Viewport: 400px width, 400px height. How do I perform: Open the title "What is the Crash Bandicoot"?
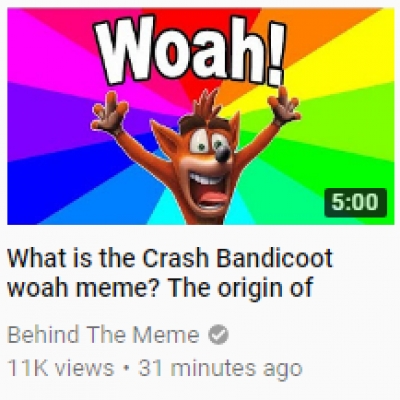coord(170,258)
